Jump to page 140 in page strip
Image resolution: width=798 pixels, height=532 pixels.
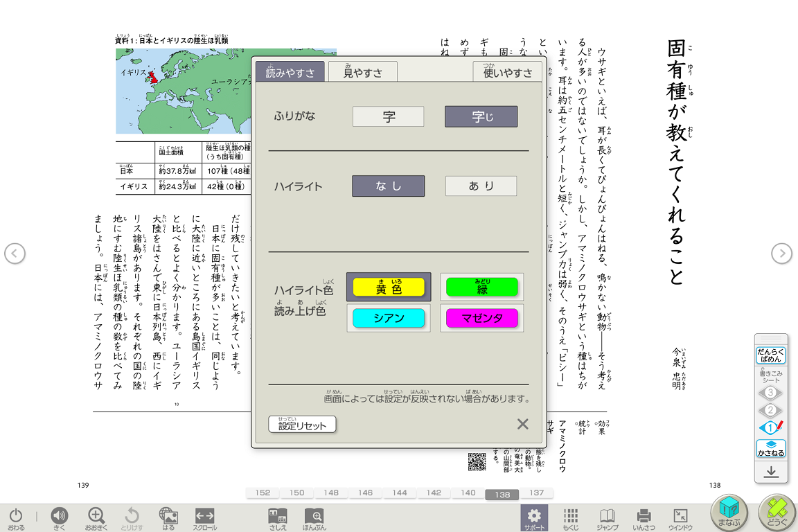[x=468, y=493]
